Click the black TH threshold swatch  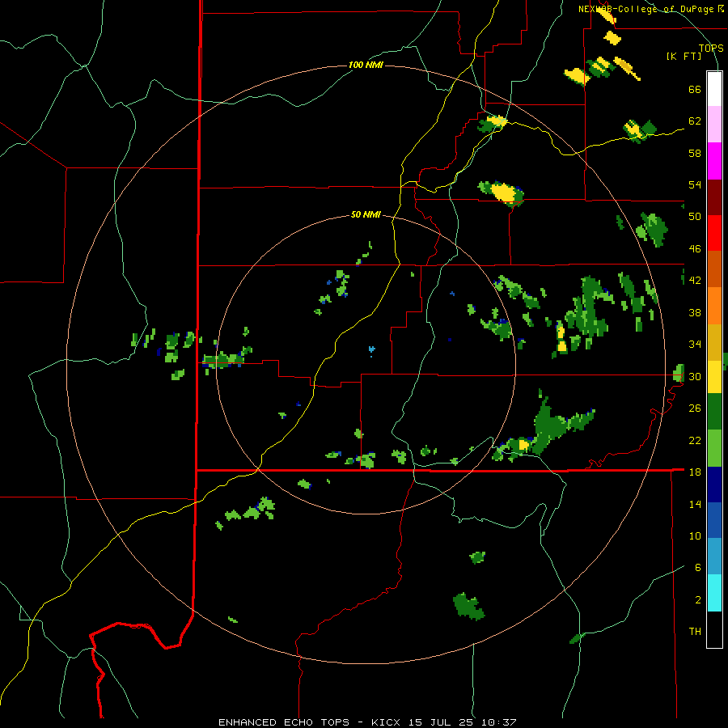pyautogui.click(x=714, y=629)
